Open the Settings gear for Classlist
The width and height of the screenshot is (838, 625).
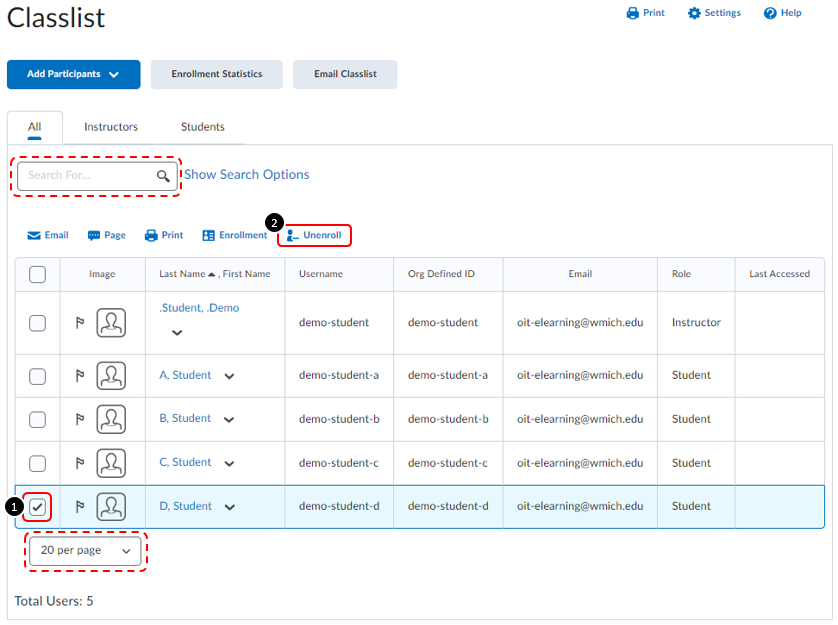(x=713, y=13)
